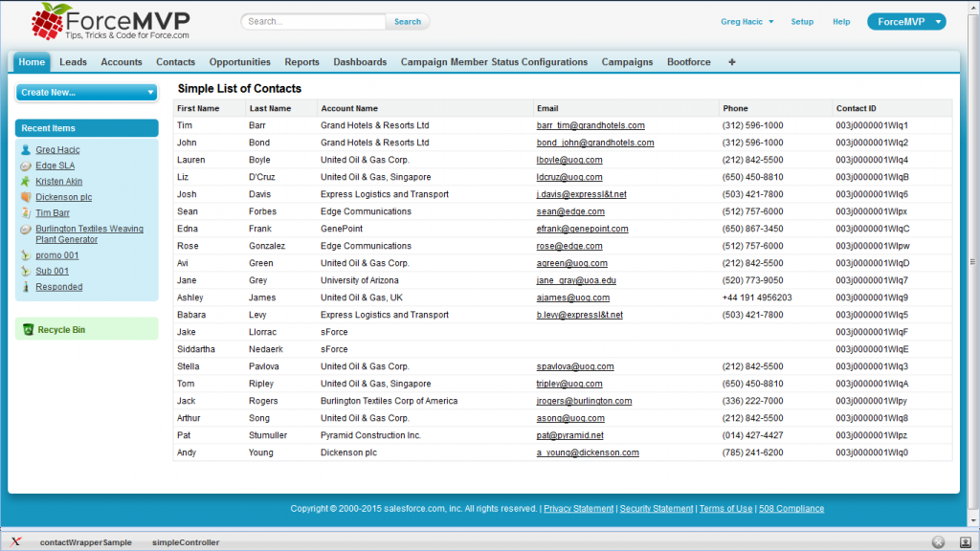Click into the Search input field
The height and width of the screenshot is (551, 980).
314,21
